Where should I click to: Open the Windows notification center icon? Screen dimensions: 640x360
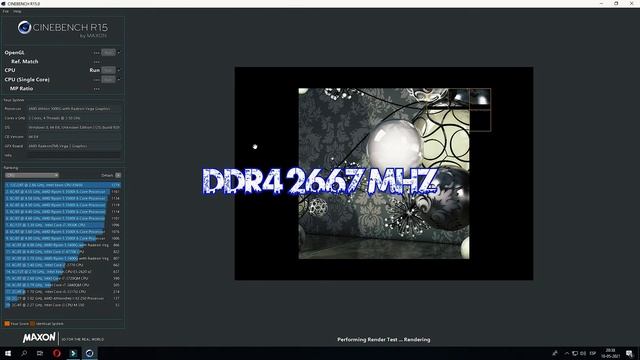tap(629, 353)
